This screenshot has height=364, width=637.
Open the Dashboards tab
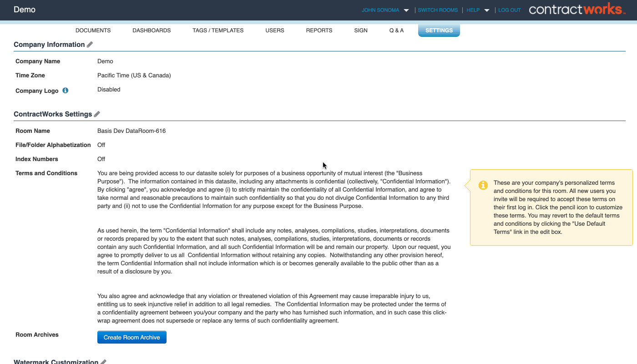(152, 30)
